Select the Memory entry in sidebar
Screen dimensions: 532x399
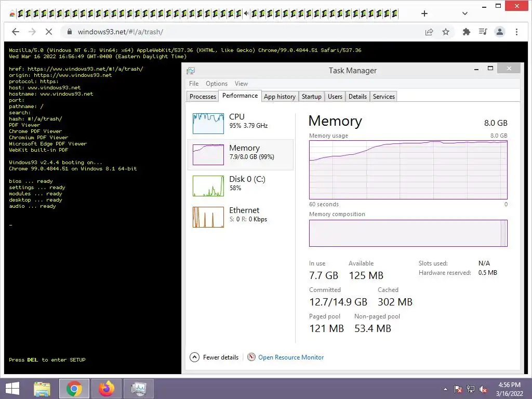tap(241, 155)
